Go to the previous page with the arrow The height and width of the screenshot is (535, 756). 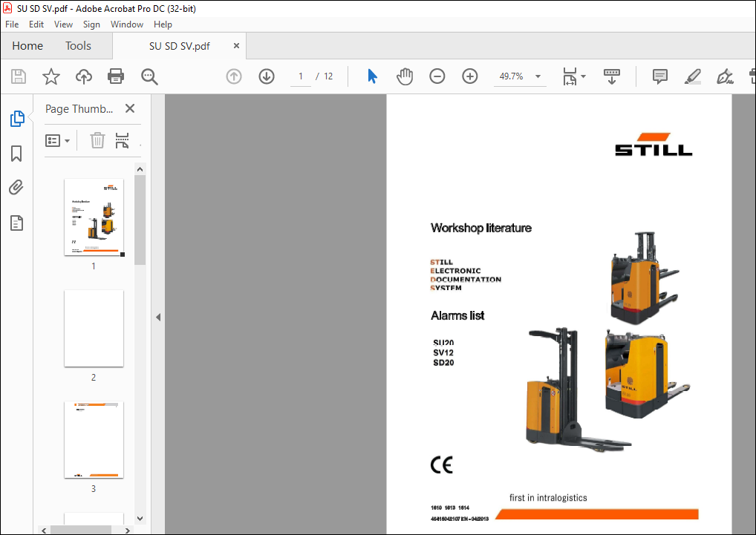pyautogui.click(x=234, y=76)
